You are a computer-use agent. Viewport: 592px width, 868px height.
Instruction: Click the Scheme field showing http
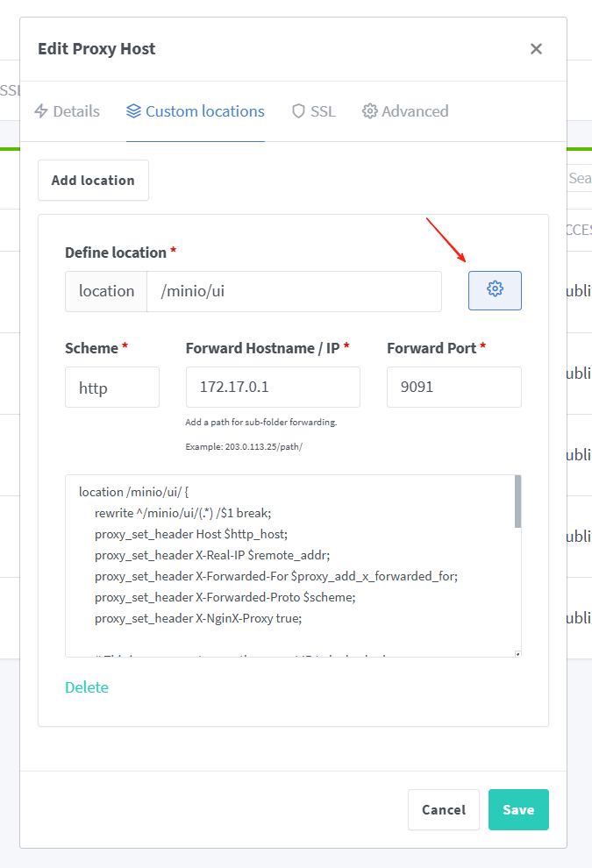coord(112,388)
